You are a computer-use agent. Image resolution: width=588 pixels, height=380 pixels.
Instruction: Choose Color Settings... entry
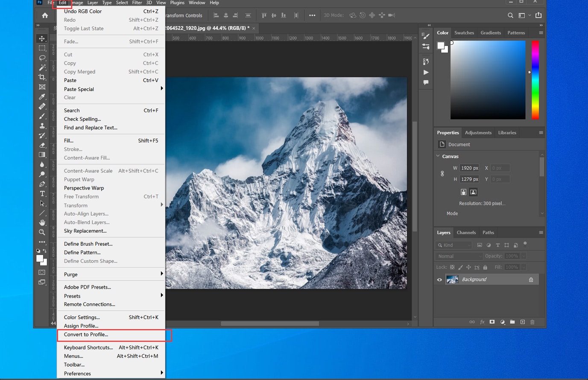click(x=111, y=317)
